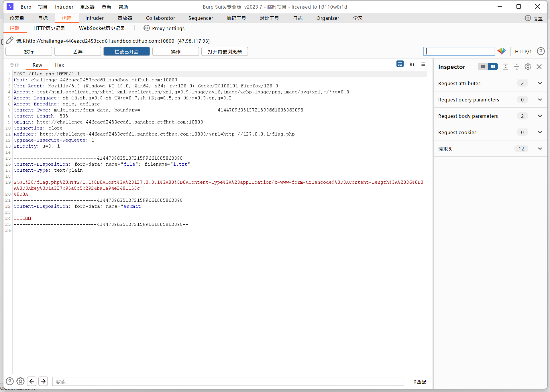Click 打开内嵌浏览器 button

click(225, 52)
